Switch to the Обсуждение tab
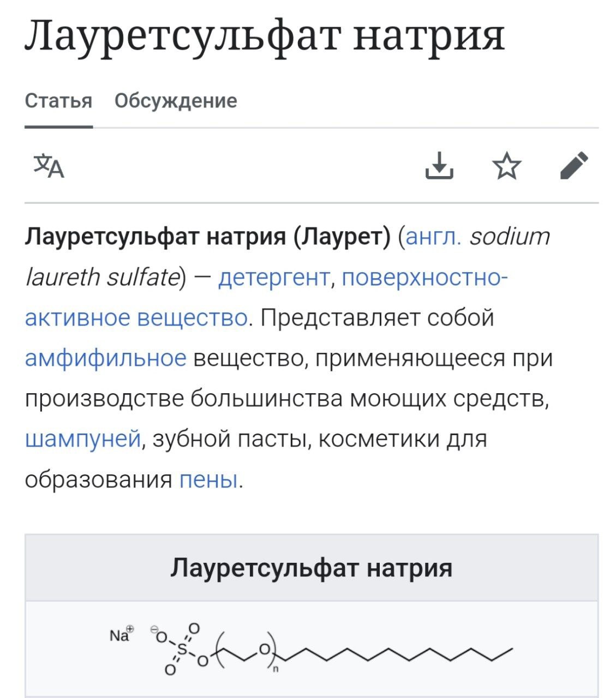Screen dimensions: 616x698 click(176, 101)
